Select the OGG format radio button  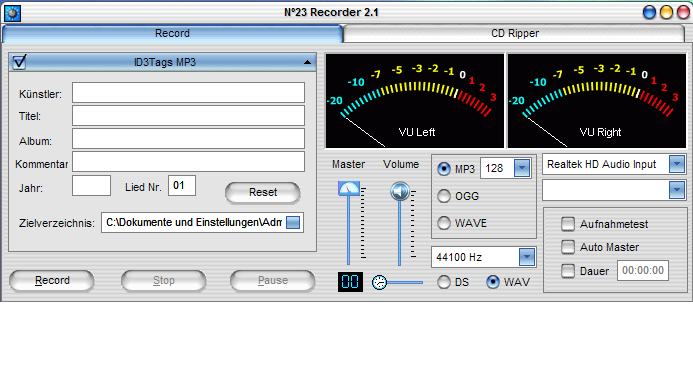click(444, 196)
